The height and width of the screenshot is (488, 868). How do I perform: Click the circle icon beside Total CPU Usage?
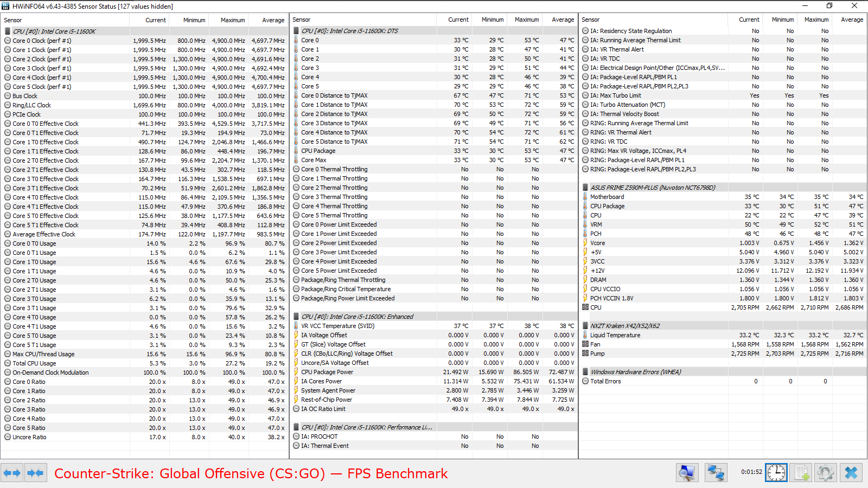tap(8, 363)
